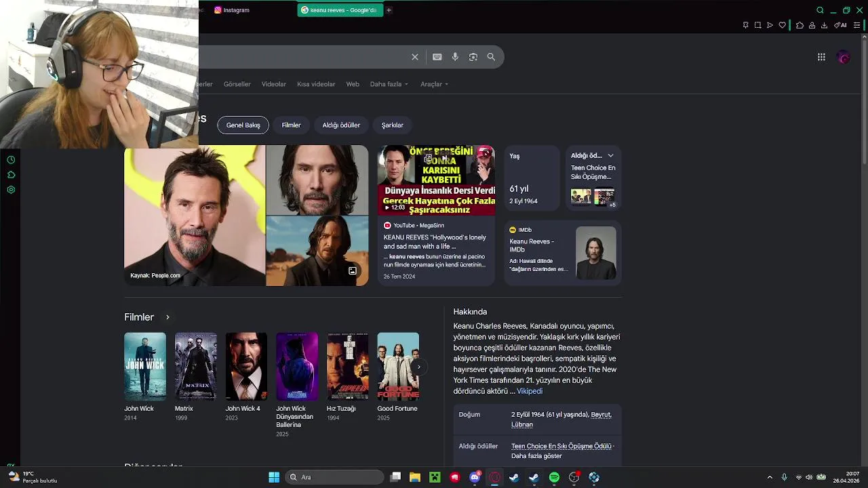The height and width of the screenshot is (488, 868).
Task: Open the Good Fortune film poster
Action: click(x=398, y=366)
